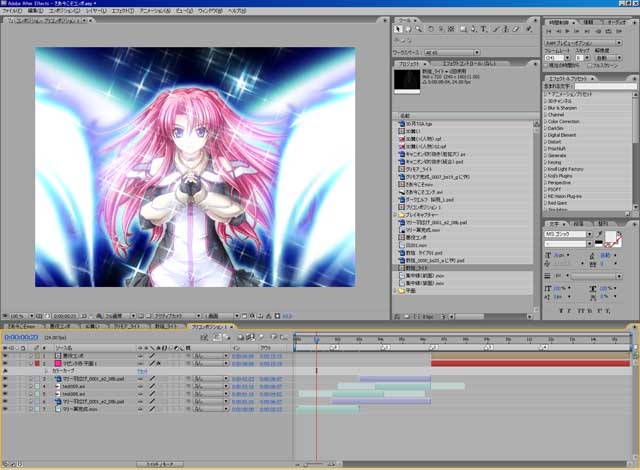This screenshot has height=470, width=640.
Task: Open the MS Gothic font family dropdown
Action: coord(589,234)
